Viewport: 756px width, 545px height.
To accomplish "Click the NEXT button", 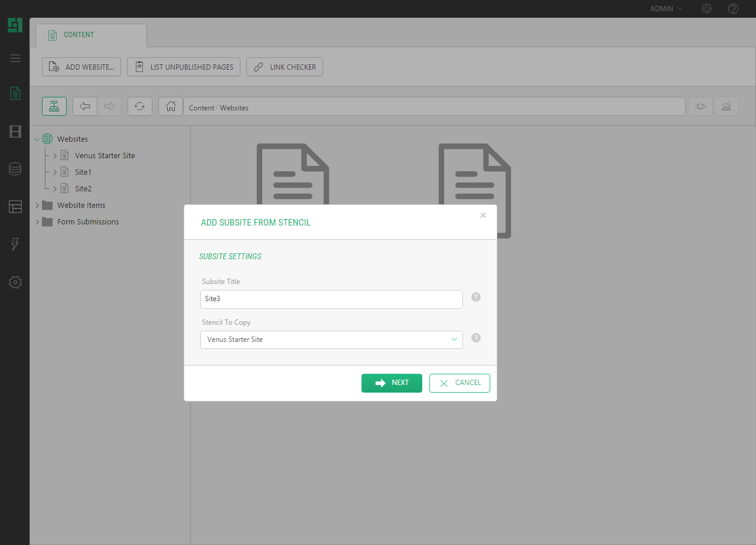I will (x=392, y=383).
